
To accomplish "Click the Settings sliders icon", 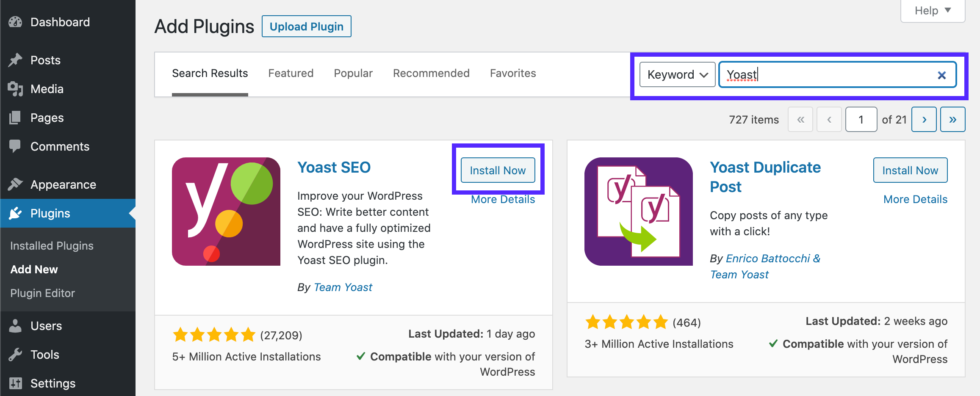I will pyautogui.click(x=15, y=383).
